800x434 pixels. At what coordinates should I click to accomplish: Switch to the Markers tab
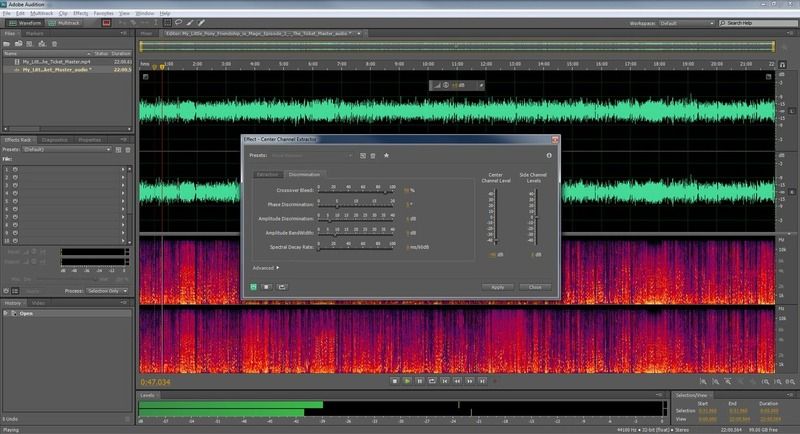pyautogui.click(x=35, y=34)
